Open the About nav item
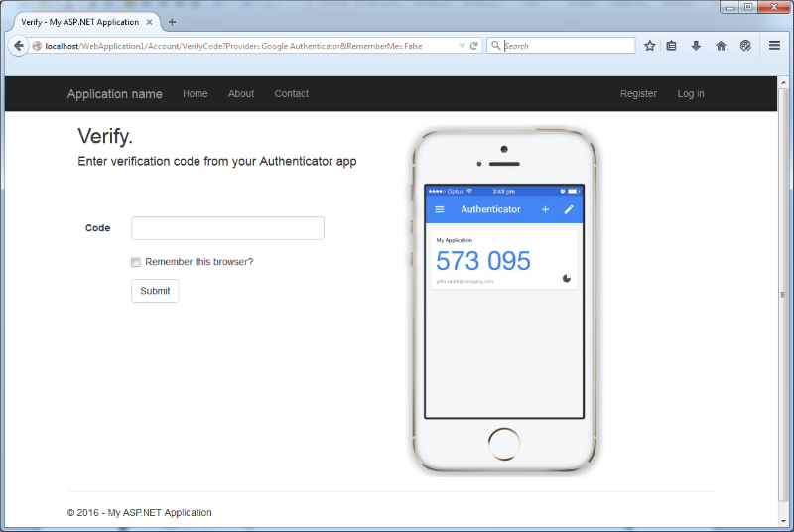 (x=241, y=93)
